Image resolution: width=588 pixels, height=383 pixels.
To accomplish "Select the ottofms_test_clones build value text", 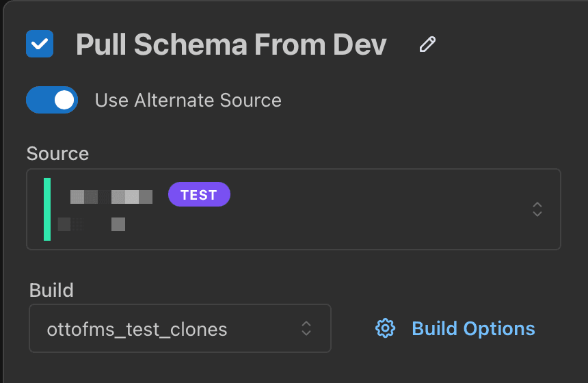I will (137, 330).
